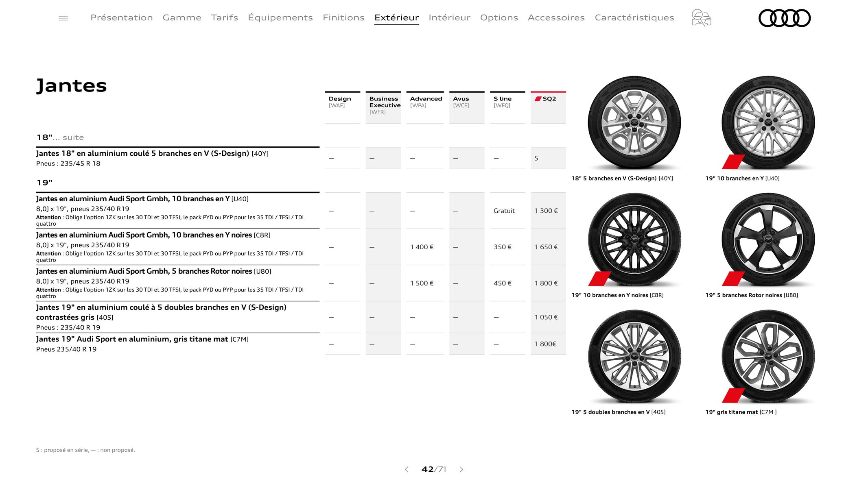This screenshot has height=488, width=868.
Task: Click the 18"... suite section heading
Action: 60,137
